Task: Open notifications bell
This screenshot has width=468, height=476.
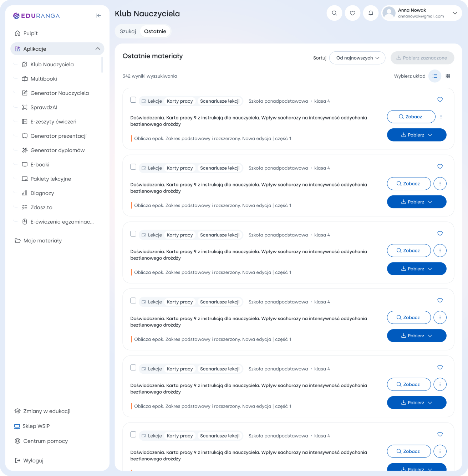Action: [371, 13]
